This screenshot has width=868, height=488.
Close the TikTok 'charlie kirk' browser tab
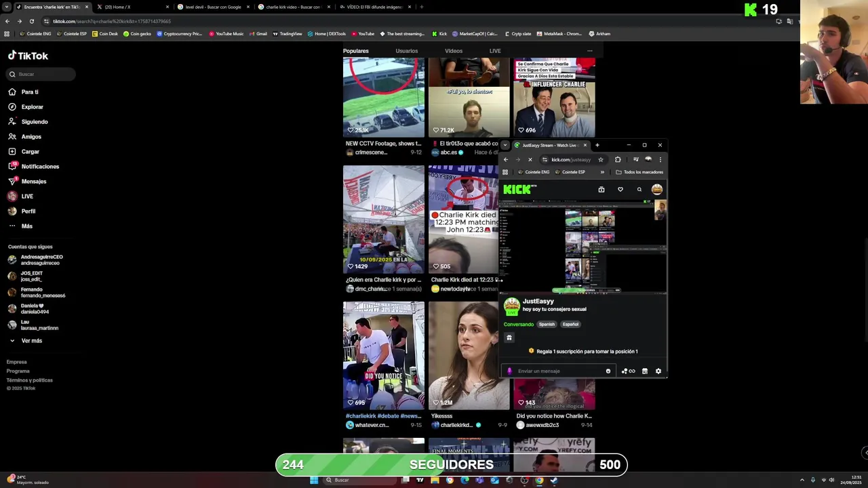pos(87,7)
